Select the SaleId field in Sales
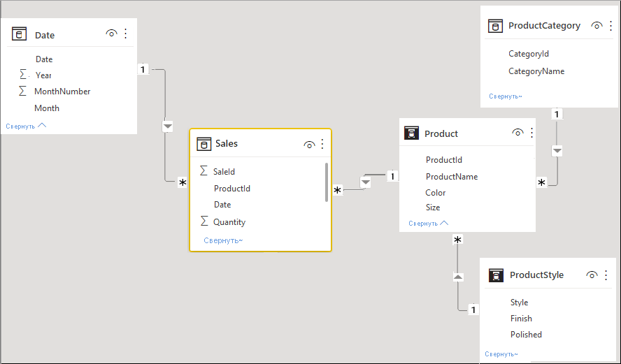This screenshot has height=364, width=621. coord(224,172)
